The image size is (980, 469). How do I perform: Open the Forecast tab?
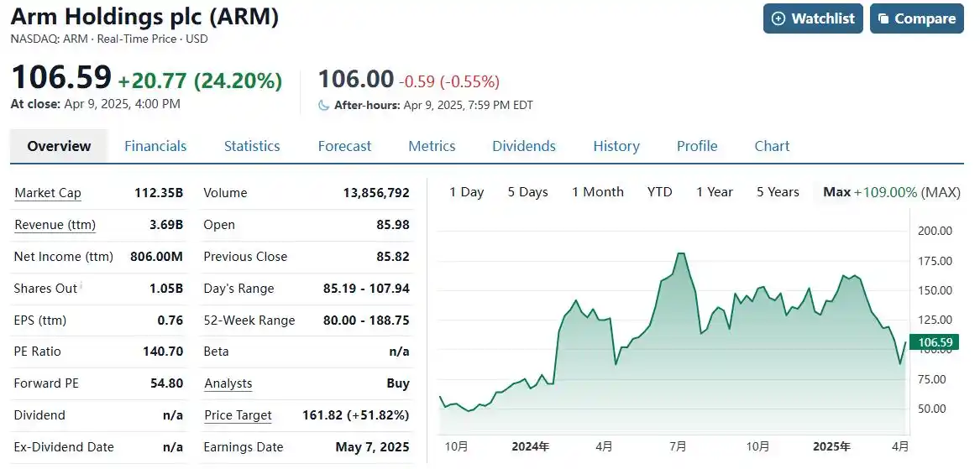(344, 146)
